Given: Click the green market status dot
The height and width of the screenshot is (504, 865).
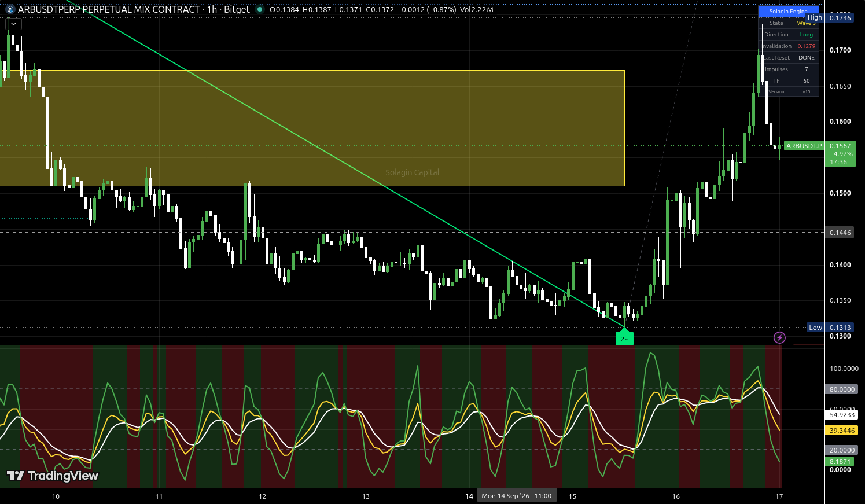Looking at the screenshot, I should click(260, 10).
